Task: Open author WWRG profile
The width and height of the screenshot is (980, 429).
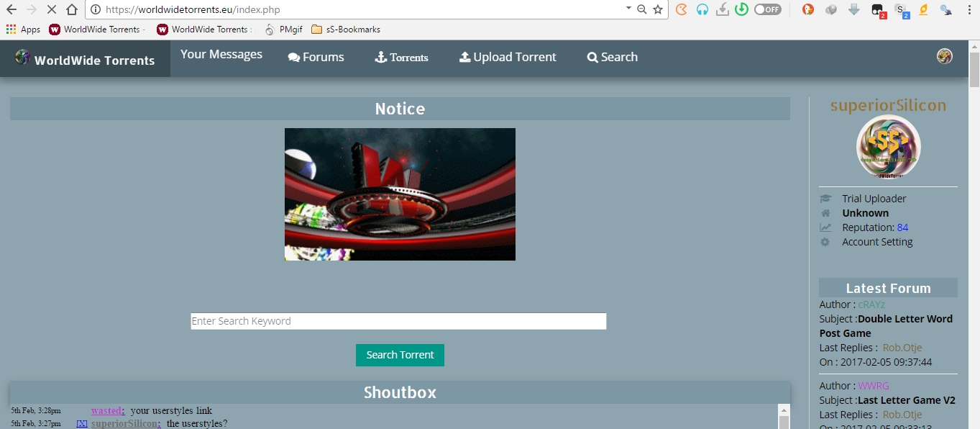Action: pyautogui.click(x=874, y=386)
